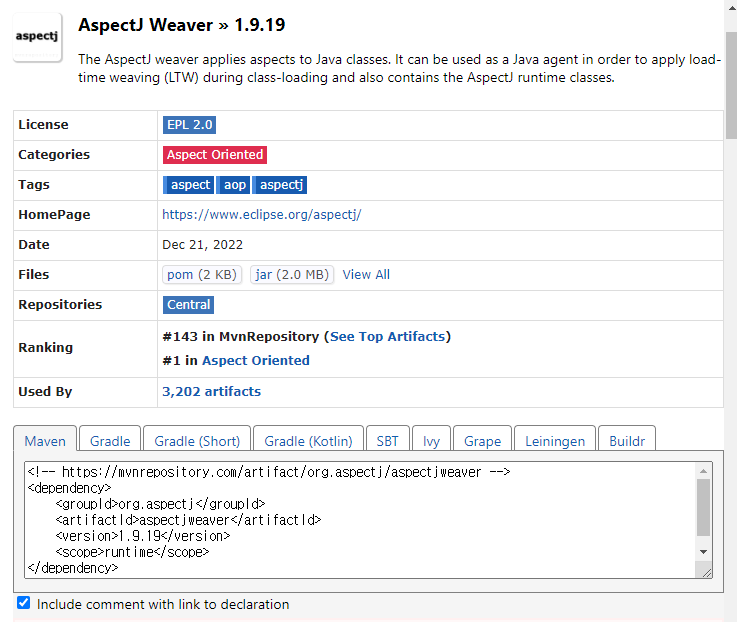Open the Aspect Oriented ranking link
This screenshot has width=737, height=622.
[256, 361]
